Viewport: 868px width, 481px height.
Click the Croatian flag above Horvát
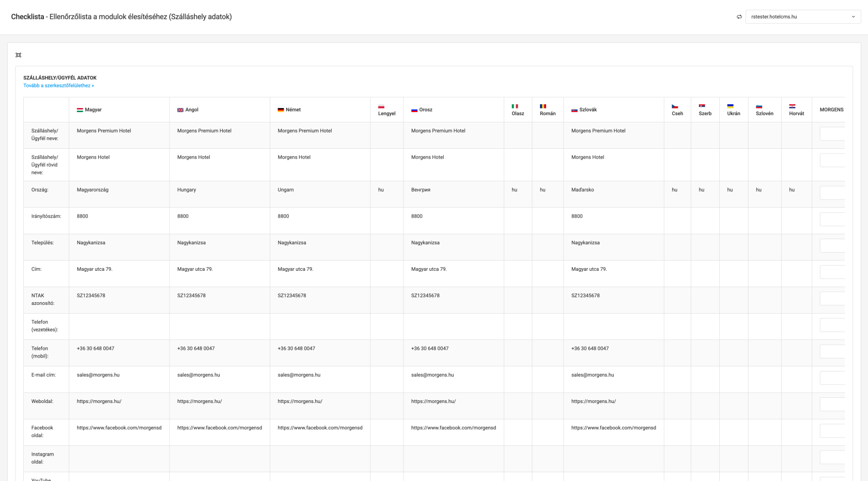pos(792,106)
